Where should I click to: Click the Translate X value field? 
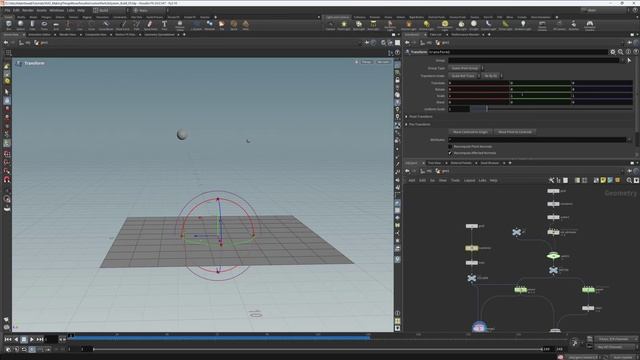[x=478, y=83]
